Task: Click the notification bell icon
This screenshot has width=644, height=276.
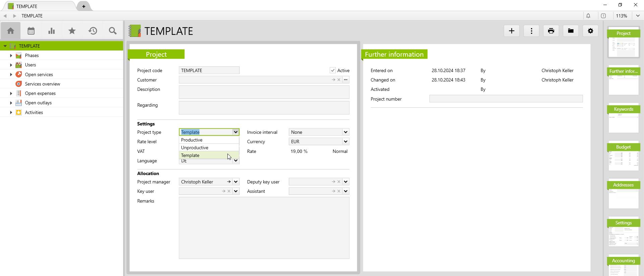Action: [x=588, y=16]
